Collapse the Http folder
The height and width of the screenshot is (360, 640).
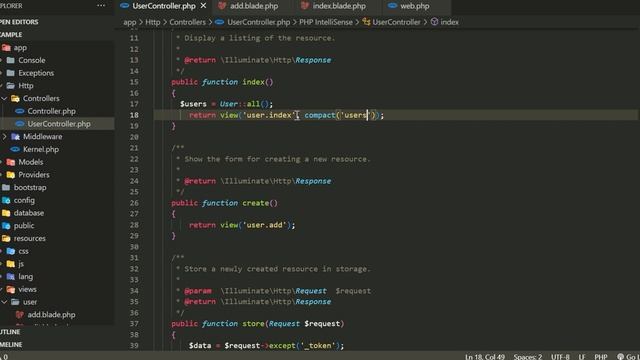click(x=25, y=86)
